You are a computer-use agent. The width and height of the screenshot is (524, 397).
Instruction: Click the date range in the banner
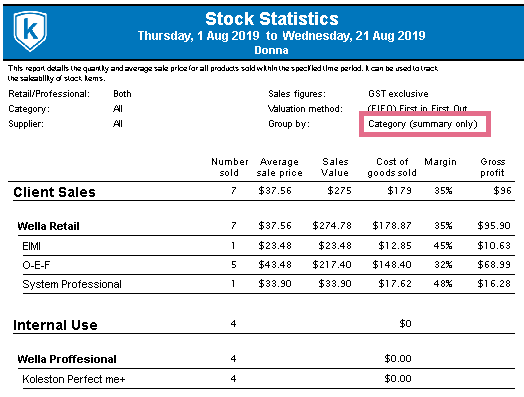coord(281,35)
